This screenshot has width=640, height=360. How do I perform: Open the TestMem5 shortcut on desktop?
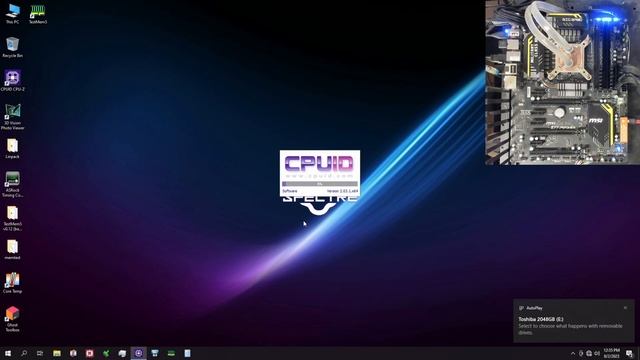pos(38,14)
